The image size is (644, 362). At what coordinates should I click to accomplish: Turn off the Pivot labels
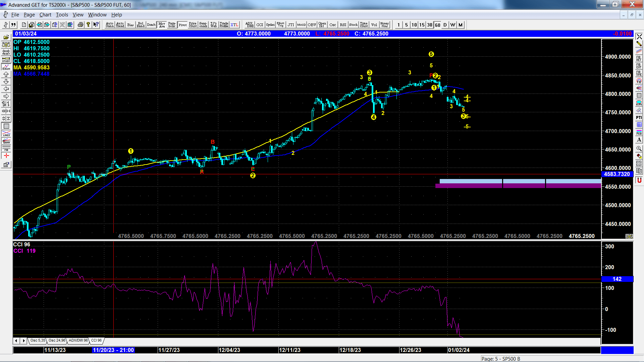pyautogui.click(x=183, y=25)
